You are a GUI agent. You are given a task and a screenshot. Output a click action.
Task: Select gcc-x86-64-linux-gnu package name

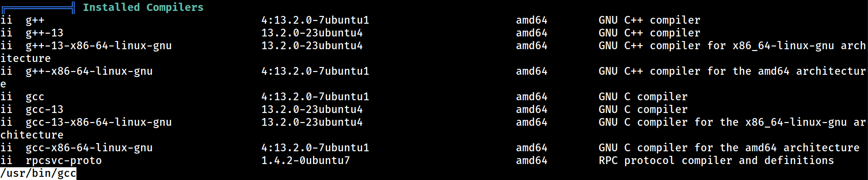click(89, 148)
